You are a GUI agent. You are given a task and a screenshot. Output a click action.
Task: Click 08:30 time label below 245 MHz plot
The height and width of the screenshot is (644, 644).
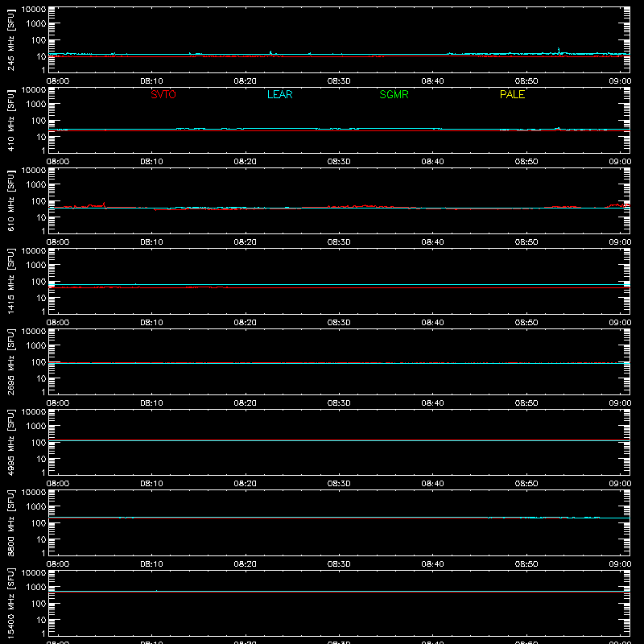[339, 81]
